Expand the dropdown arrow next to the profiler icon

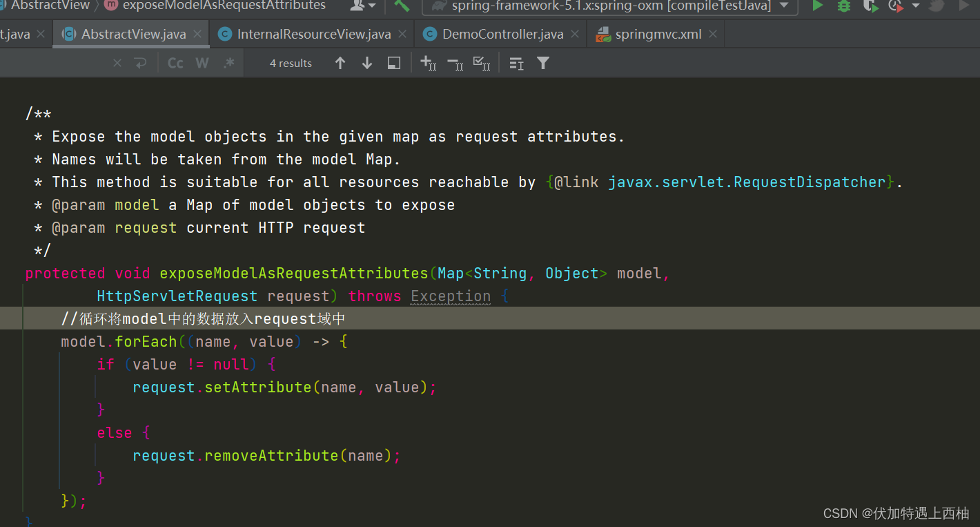pyautogui.click(x=916, y=6)
